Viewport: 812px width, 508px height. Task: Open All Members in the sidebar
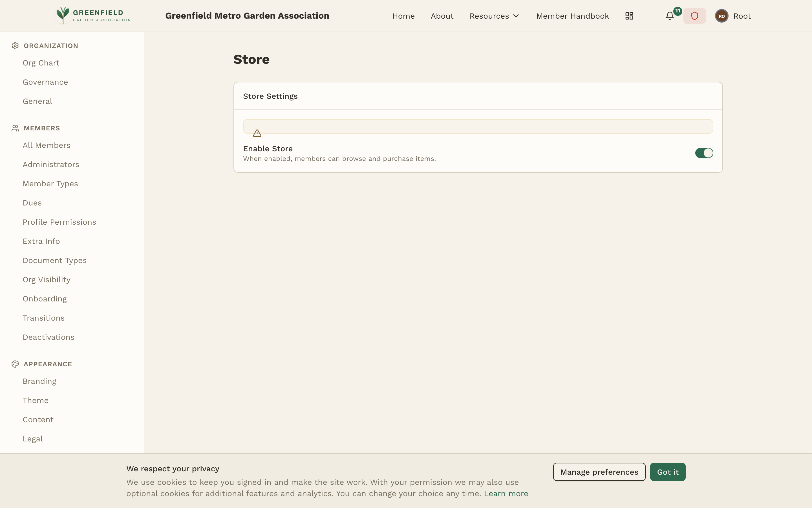pos(46,145)
